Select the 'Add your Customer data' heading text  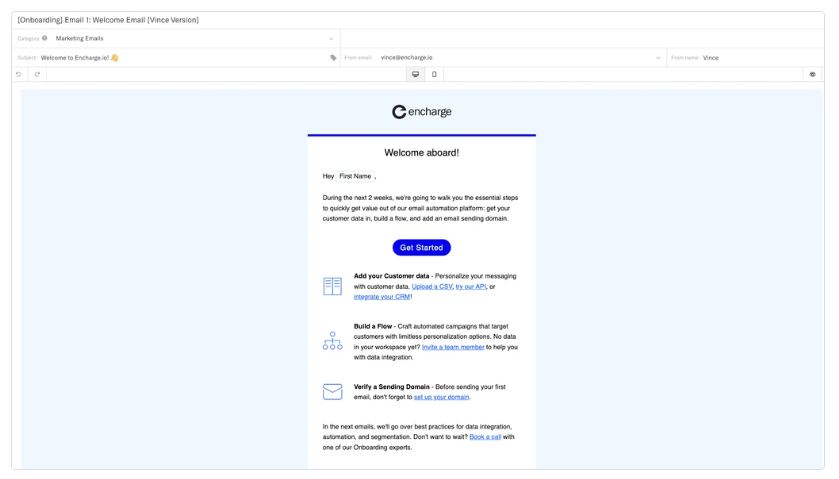pyautogui.click(x=391, y=277)
